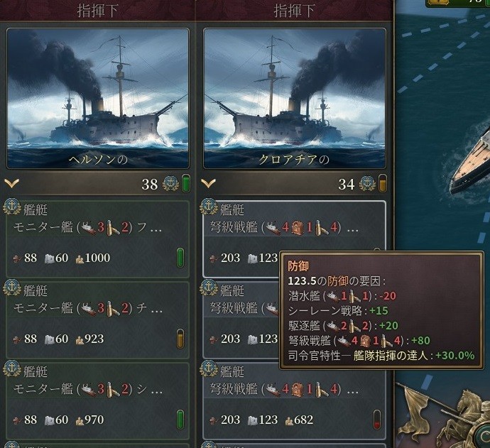Collapse the ヘルソンの fleet list chevron

tap(12, 183)
